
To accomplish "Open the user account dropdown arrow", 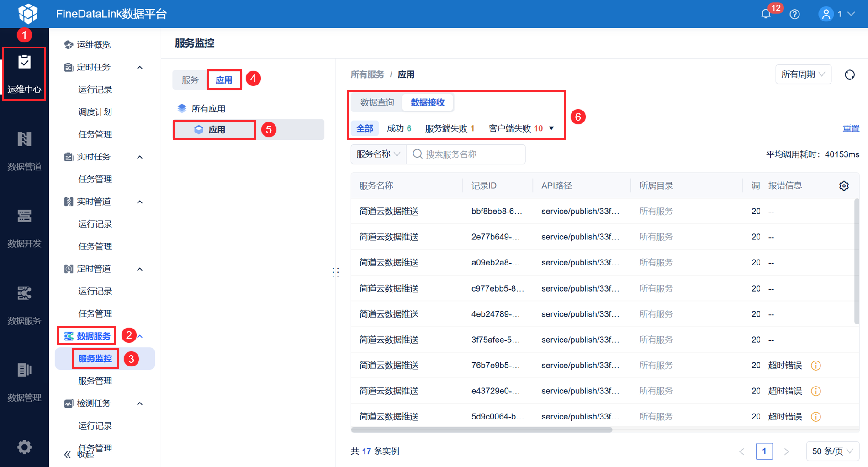I will pyautogui.click(x=851, y=14).
